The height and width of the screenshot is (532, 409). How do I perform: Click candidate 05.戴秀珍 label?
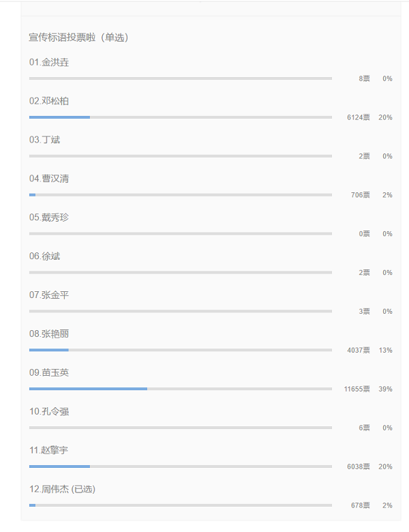pos(49,218)
